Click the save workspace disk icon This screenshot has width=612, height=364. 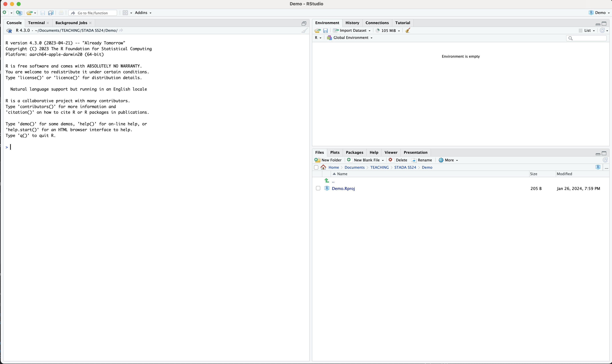coord(325,31)
